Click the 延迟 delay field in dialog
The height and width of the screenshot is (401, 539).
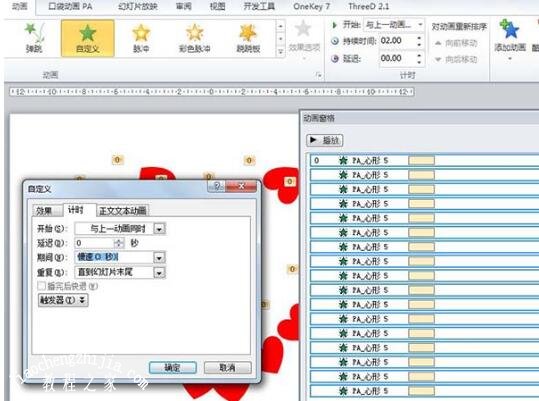(x=95, y=243)
